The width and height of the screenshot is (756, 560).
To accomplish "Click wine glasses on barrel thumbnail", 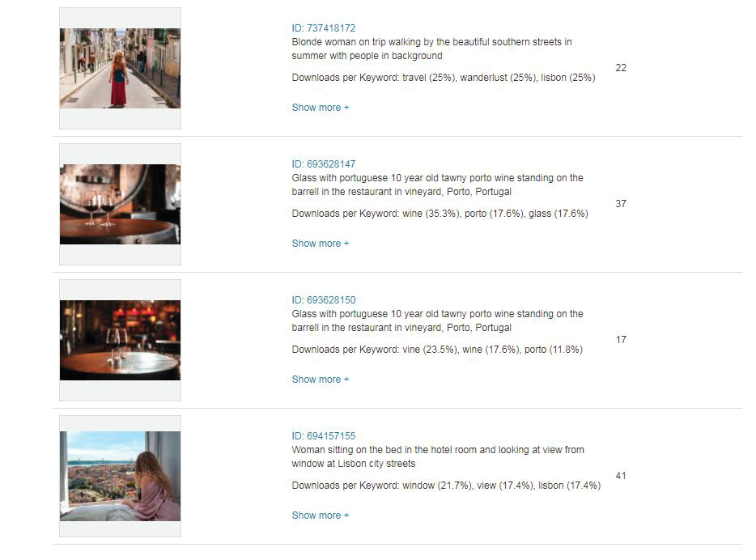I will click(x=120, y=205).
